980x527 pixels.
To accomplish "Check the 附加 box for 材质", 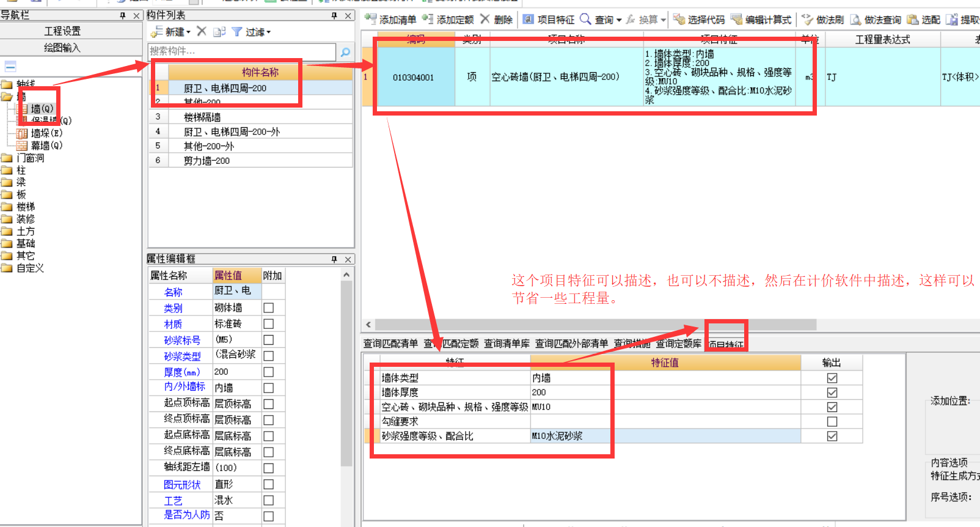I will [268, 324].
